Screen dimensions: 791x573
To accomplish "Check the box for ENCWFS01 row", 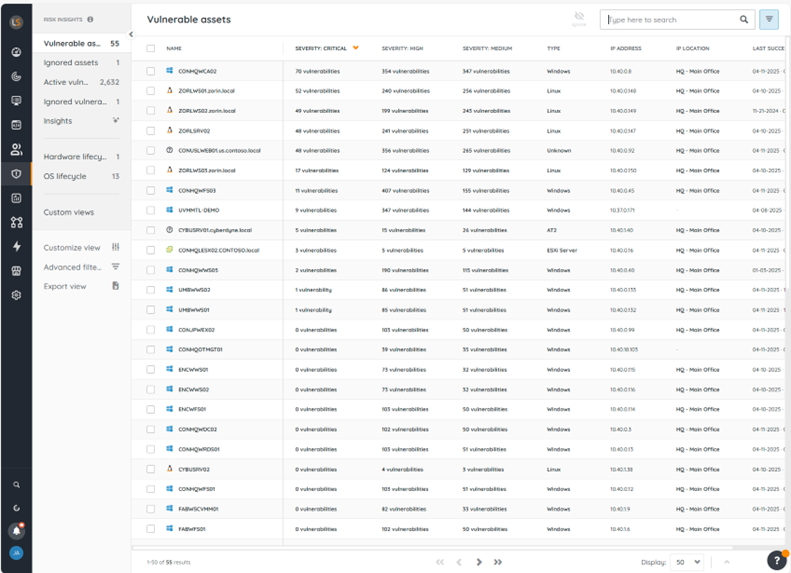I will click(150, 409).
